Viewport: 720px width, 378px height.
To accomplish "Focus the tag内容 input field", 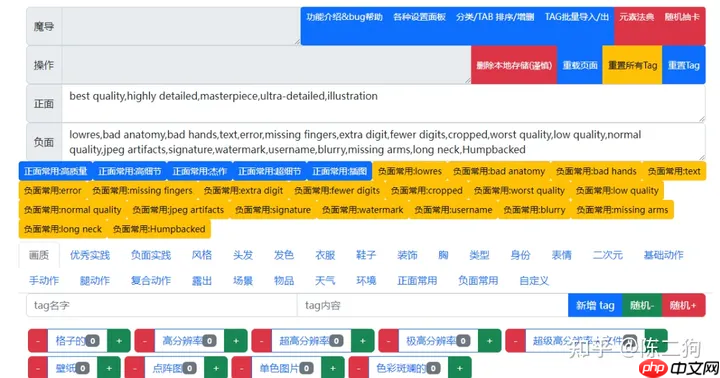I will coord(433,305).
